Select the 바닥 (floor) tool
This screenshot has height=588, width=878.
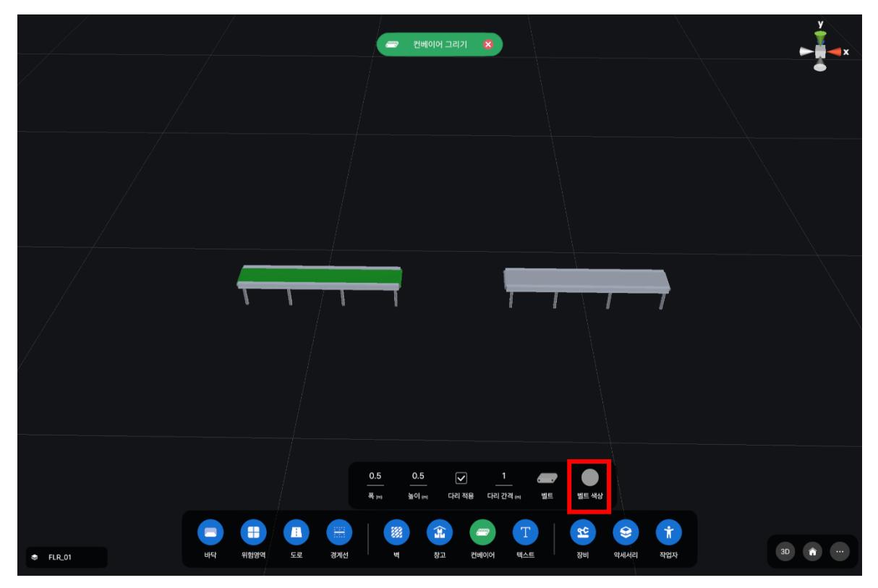point(210,533)
